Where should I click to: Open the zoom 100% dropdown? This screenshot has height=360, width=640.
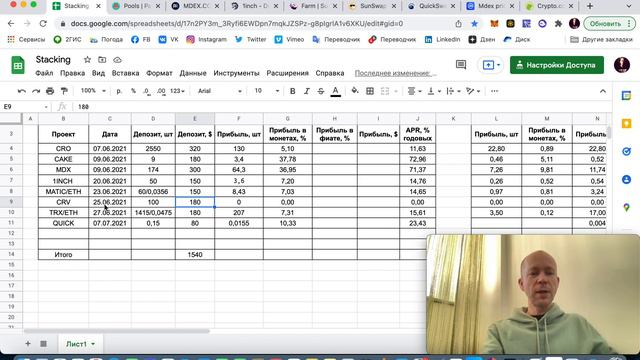93,91
